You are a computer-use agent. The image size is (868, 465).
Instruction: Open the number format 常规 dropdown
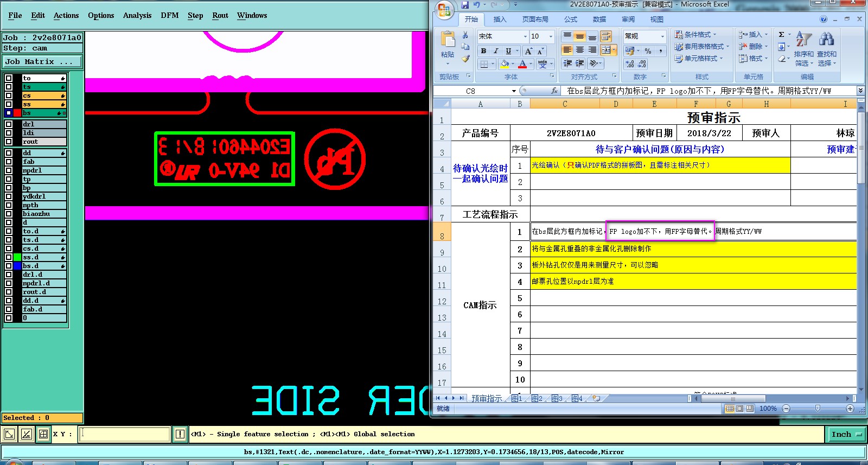click(662, 36)
